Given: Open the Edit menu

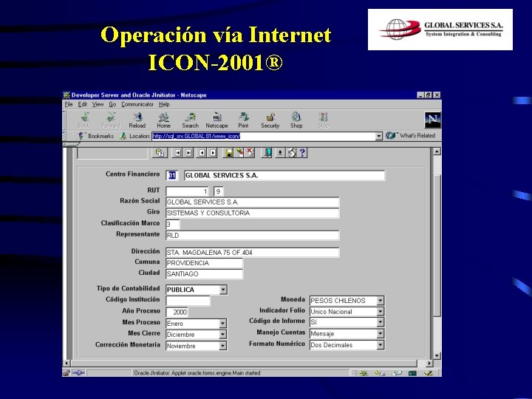Looking at the screenshot, I should click(83, 104).
